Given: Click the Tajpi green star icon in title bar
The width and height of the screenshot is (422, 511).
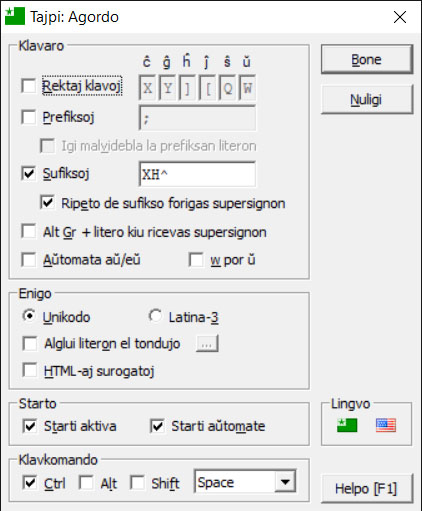Looking at the screenshot, I should coord(15,16).
